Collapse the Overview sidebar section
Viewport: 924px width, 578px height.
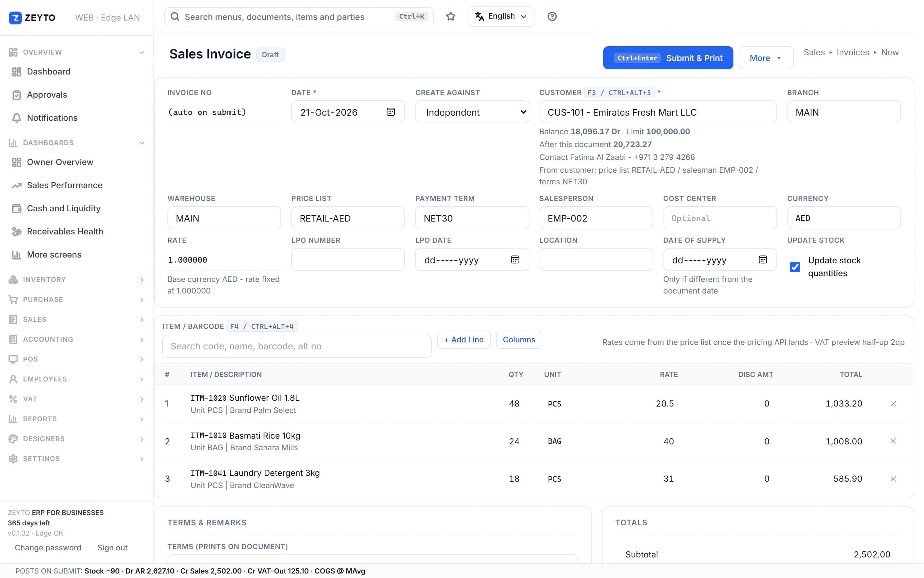point(76,52)
